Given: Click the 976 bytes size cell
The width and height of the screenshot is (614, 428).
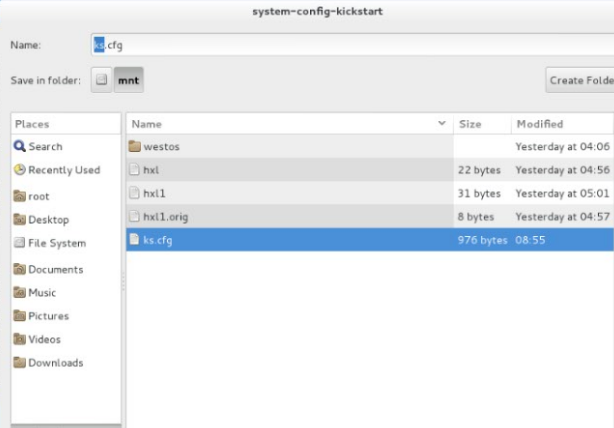Looking at the screenshot, I should [482, 240].
